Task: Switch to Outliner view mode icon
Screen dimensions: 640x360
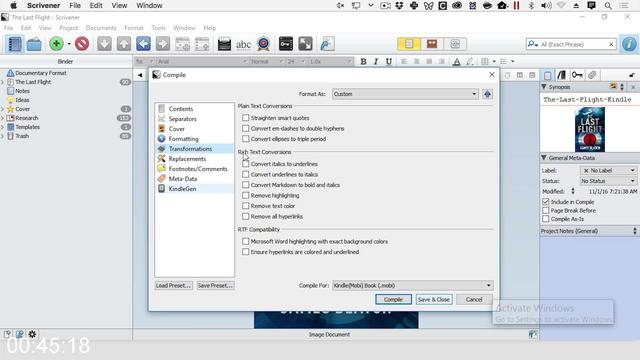Action: pos(455,44)
